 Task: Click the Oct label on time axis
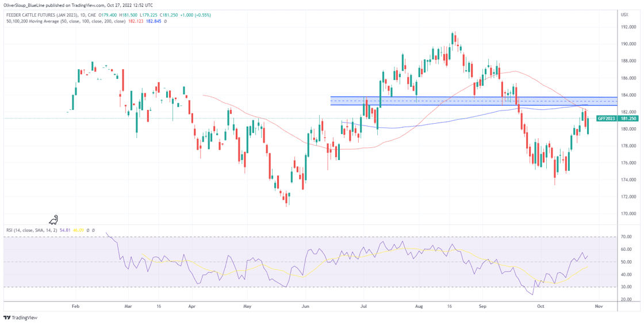click(x=540, y=307)
